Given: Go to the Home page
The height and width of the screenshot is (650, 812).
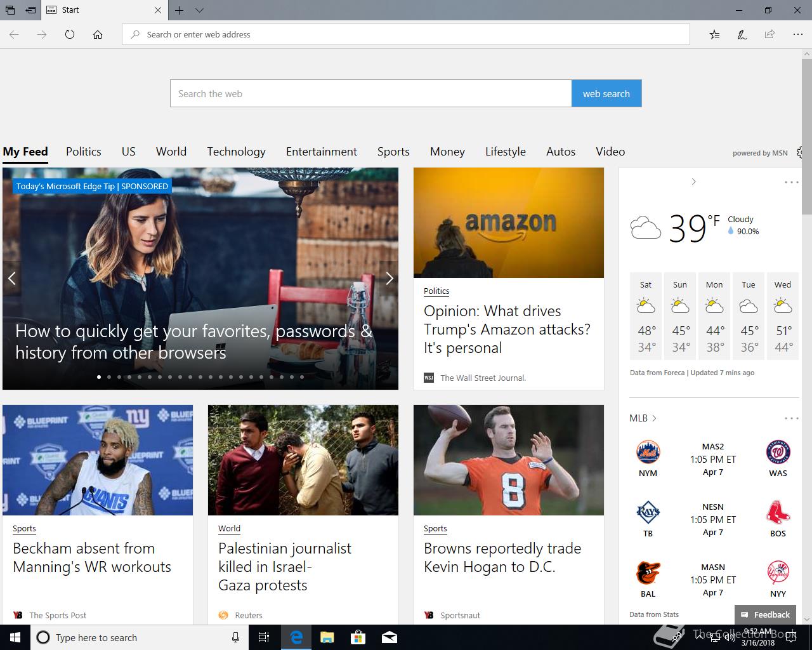Looking at the screenshot, I should 98,34.
